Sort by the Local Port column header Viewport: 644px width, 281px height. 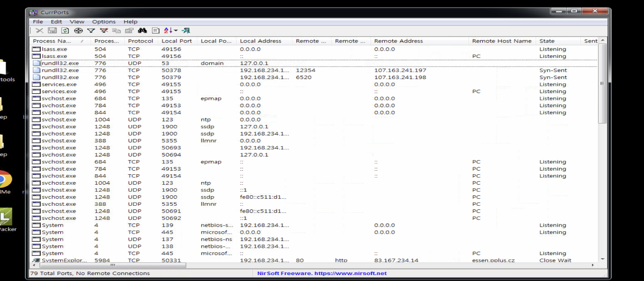(x=178, y=41)
